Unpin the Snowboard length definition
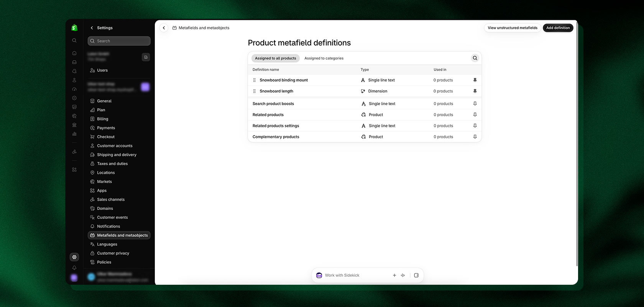Screen dimensions: 644x307 (475, 91)
